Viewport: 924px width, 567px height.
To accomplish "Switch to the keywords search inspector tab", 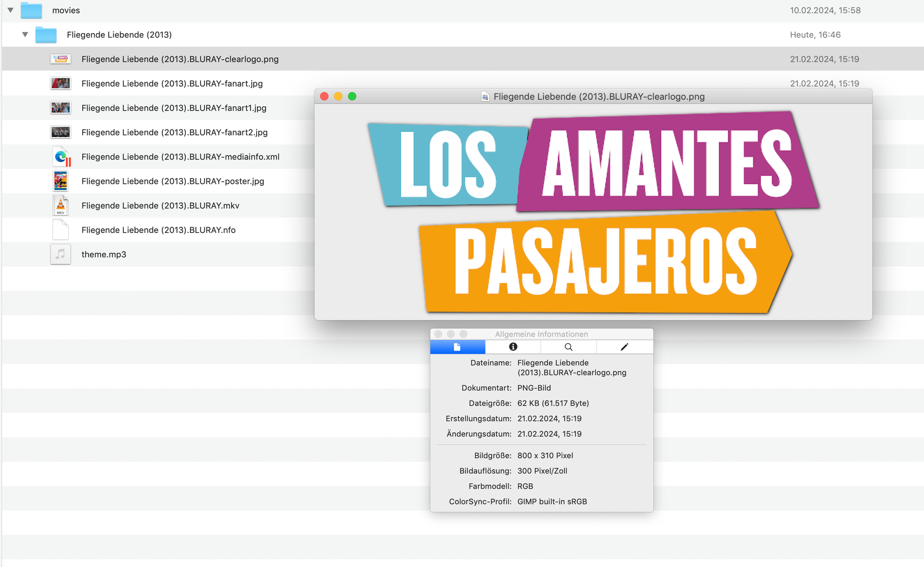I will tap(569, 347).
